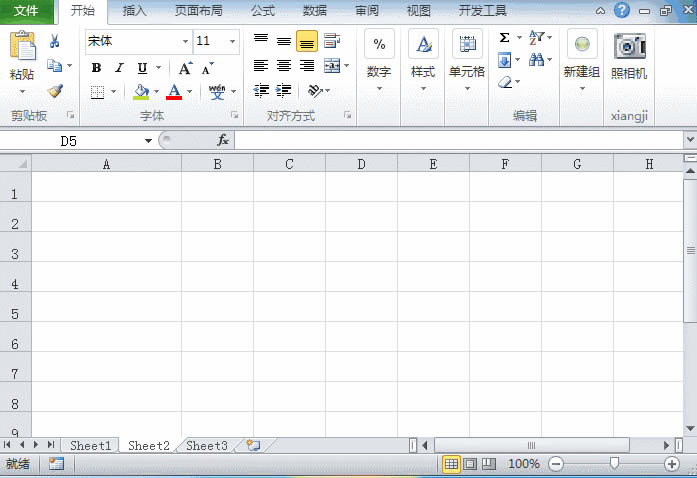Expand the Name Box dropdown arrow

coord(148,141)
